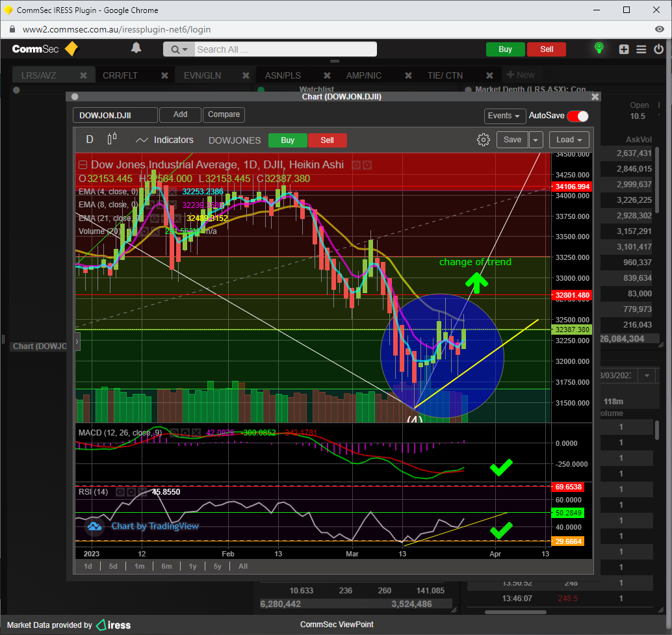The width and height of the screenshot is (672, 635).
Task: Open RSI indicator settings gear
Action: pyautogui.click(x=131, y=492)
